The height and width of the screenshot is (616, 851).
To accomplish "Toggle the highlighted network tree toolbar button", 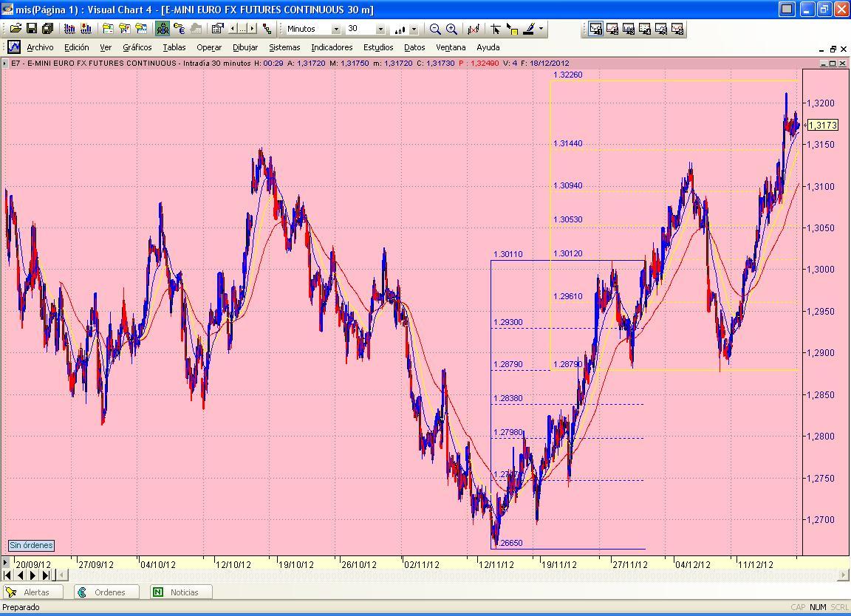I will [163, 29].
